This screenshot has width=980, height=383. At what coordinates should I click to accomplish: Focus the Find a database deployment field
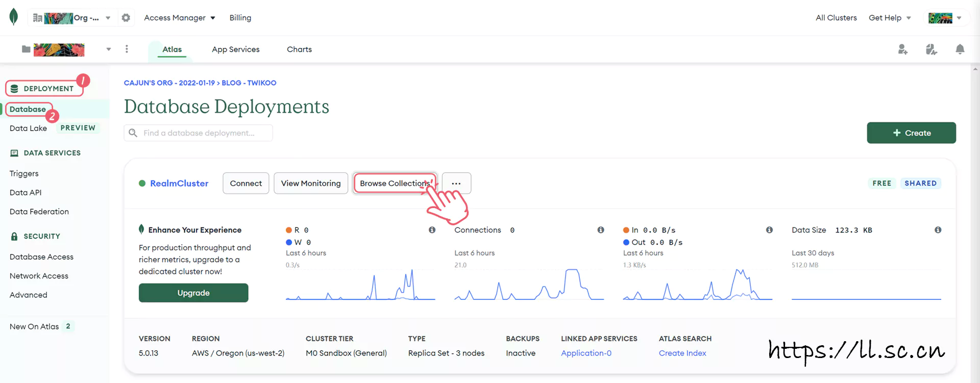198,133
